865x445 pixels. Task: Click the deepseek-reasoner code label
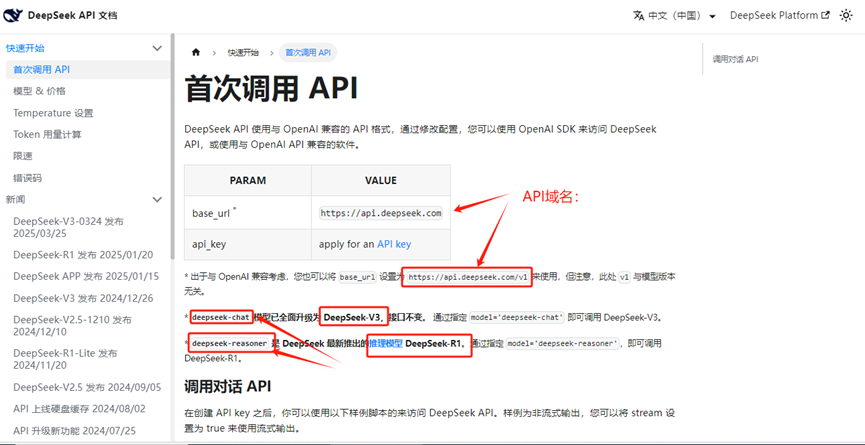point(229,344)
